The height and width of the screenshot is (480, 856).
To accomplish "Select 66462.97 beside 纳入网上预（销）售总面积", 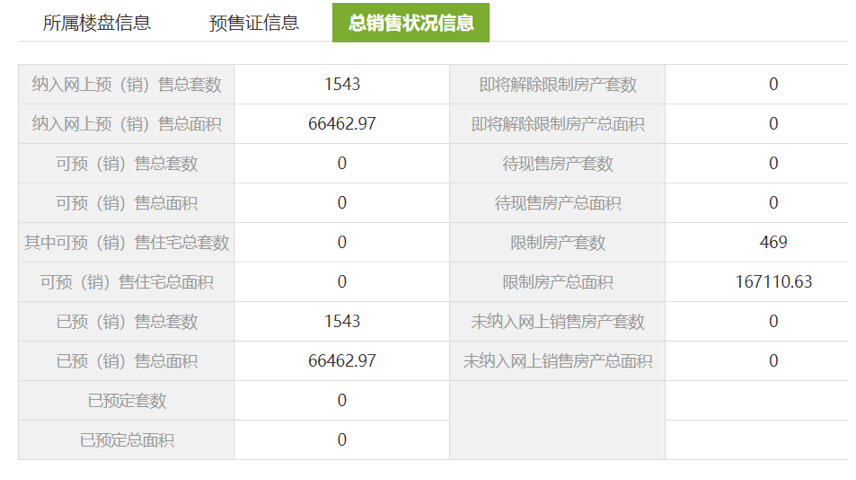I will (342, 124).
